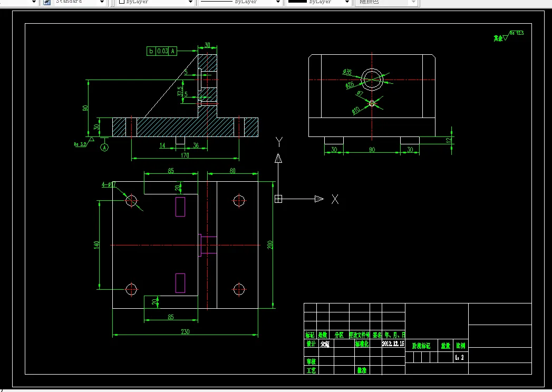Select the Ø7 diameter label

click(360, 94)
